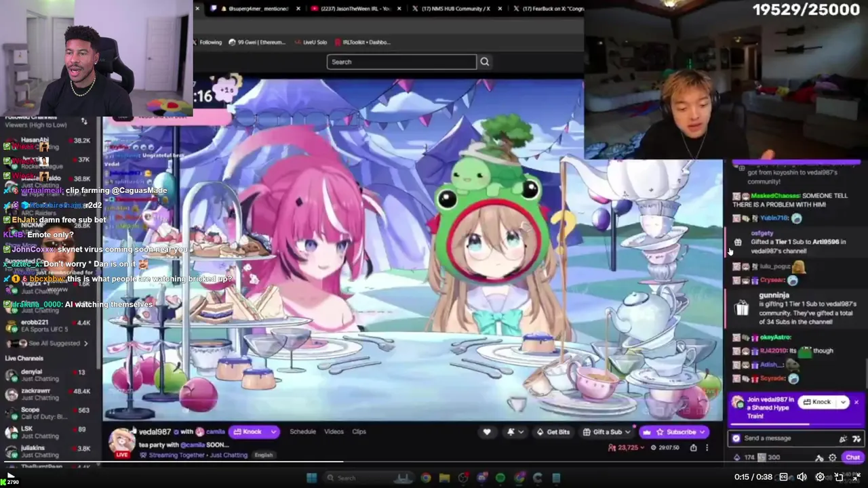Open the Schedule tab of vedal987
Image resolution: width=868 pixels, height=488 pixels.
302,432
